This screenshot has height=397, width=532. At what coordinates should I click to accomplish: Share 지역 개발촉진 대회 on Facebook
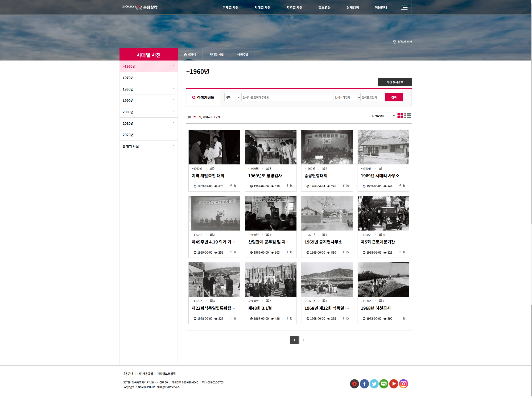231,186
